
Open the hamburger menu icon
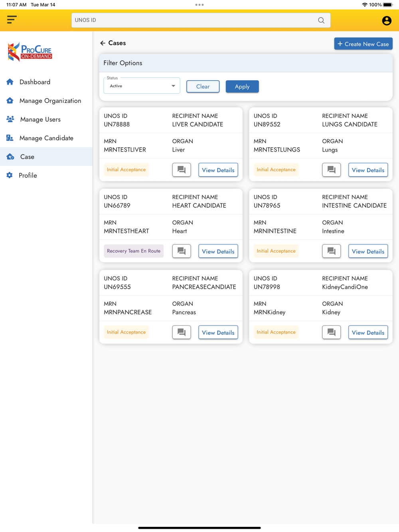(x=12, y=20)
